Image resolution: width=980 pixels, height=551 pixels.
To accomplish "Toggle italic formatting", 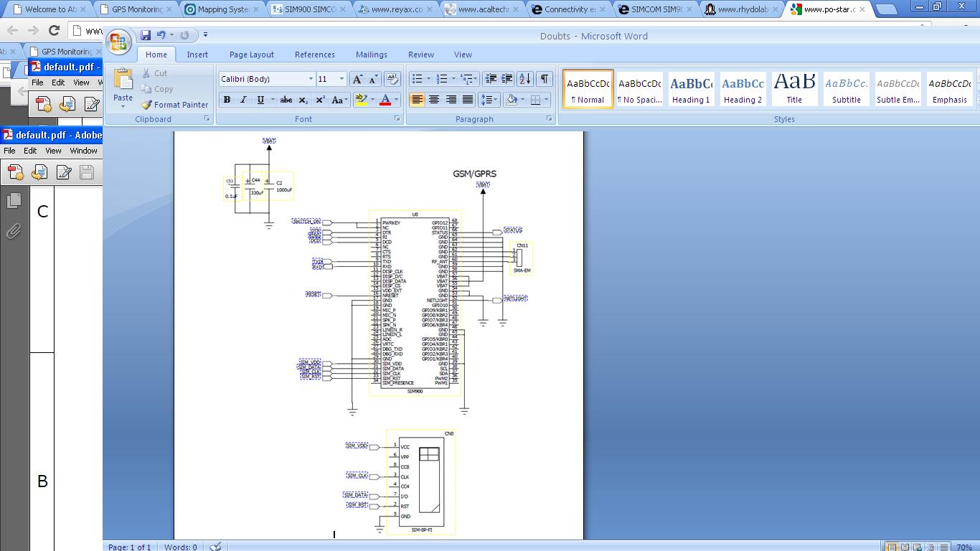I will pos(243,100).
